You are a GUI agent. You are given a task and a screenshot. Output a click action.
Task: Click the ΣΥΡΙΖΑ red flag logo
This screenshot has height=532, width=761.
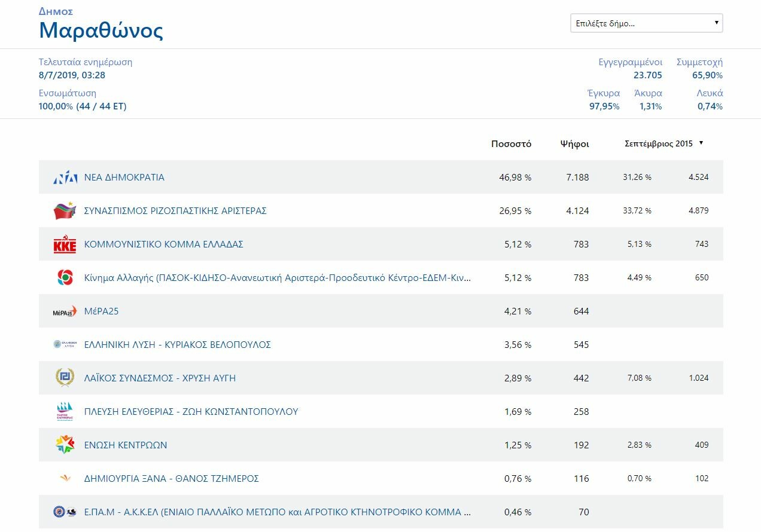(x=65, y=211)
